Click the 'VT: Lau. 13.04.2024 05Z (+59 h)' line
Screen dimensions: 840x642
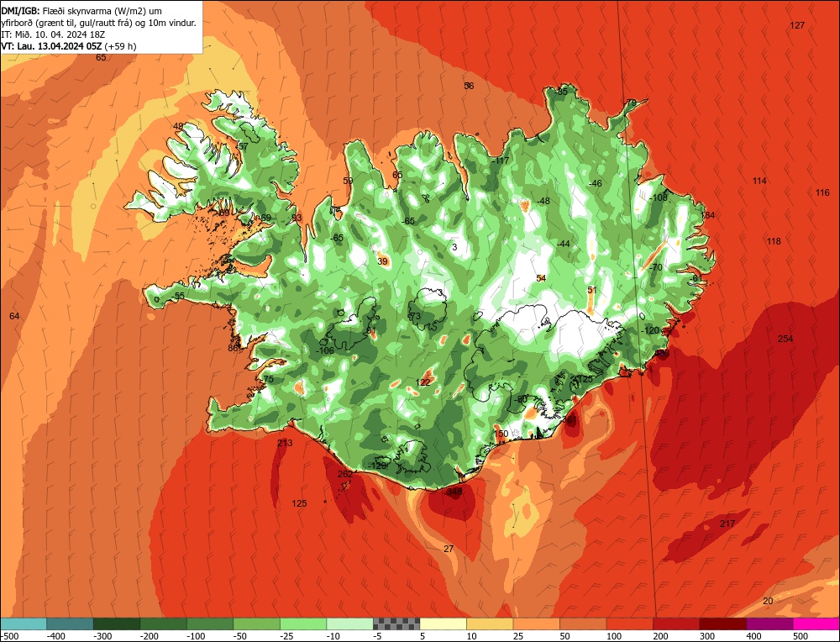coord(69,46)
